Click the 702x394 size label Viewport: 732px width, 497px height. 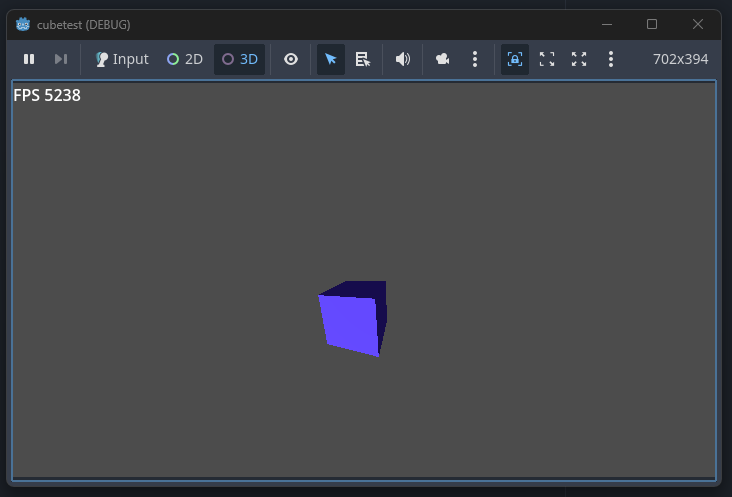coord(680,59)
